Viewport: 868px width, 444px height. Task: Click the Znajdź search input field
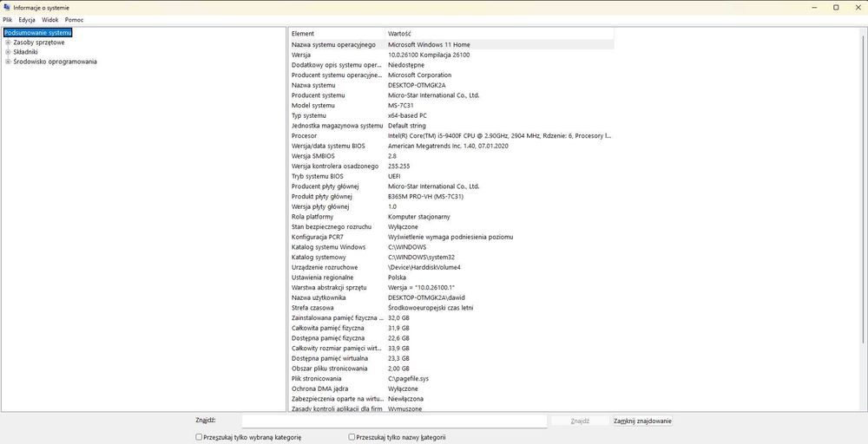click(394, 421)
